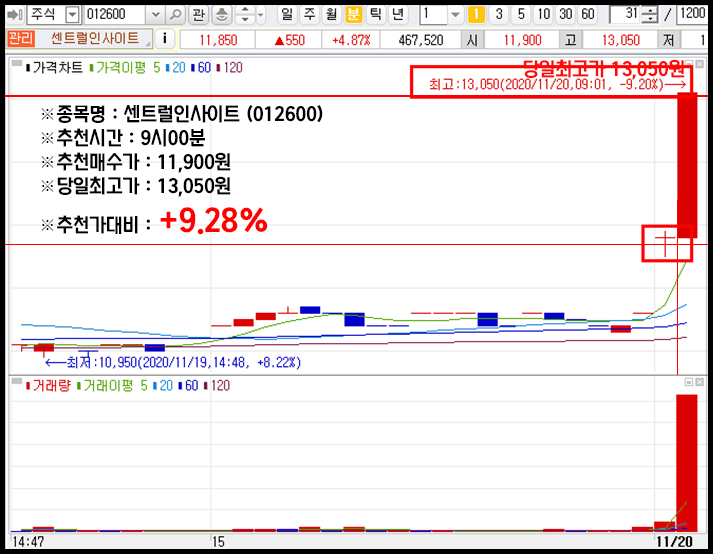
Task: Click the tallest red volume bar
Action: pos(687,463)
